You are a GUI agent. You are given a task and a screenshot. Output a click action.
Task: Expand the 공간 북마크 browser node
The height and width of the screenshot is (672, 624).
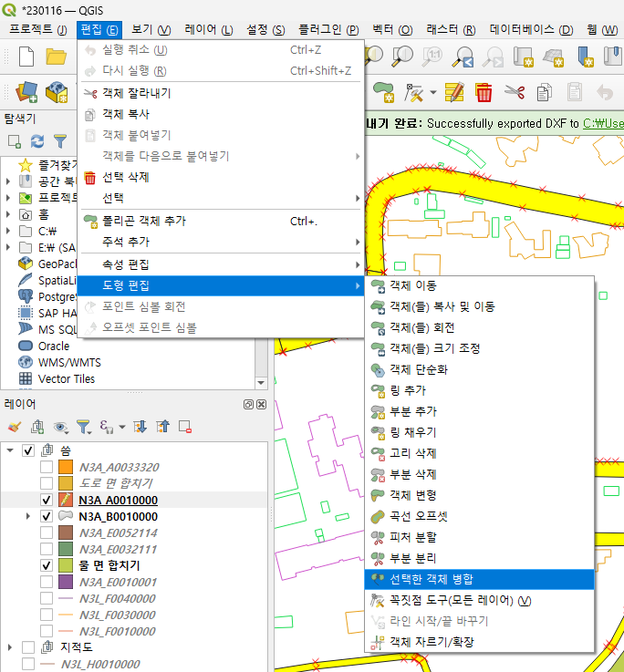(8, 181)
